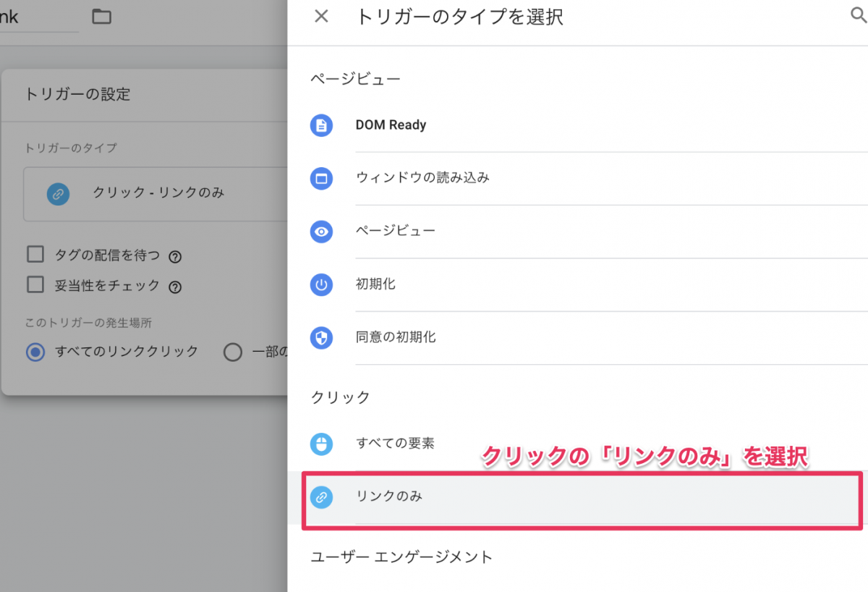The width and height of the screenshot is (868, 592).
Task: Click the link-only chain icon in list
Action: pos(321,497)
